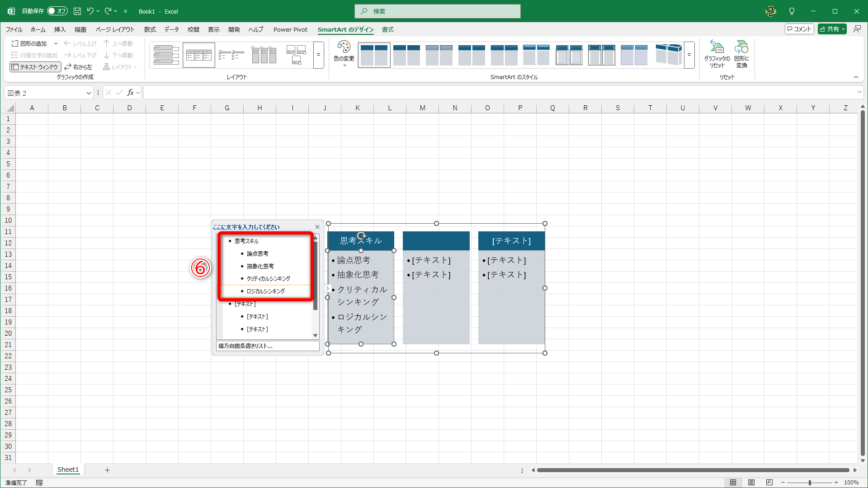Viewport: 868px width, 488px height.
Task: Click the zoom slider handle in status bar
Action: click(810, 483)
